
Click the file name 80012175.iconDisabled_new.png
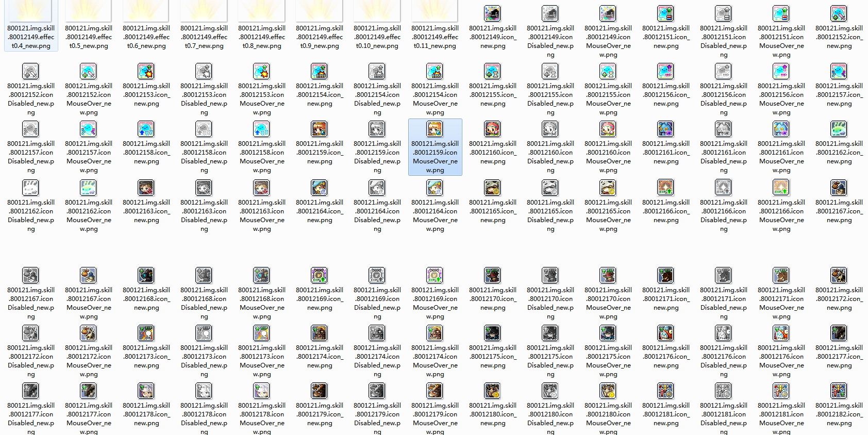(550, 361)
